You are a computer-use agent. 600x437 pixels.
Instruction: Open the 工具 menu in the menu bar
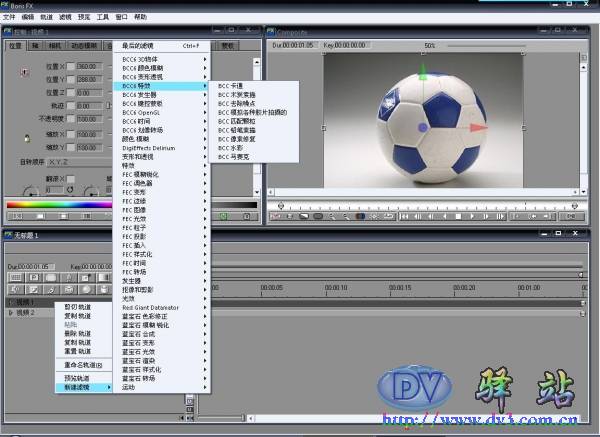pyautogui.click(x=103, y=17)
